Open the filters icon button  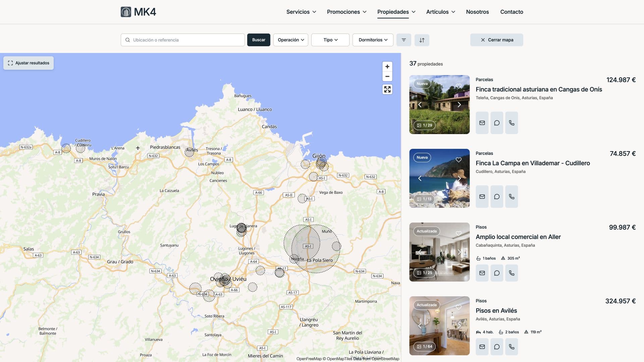pyautogui.click(x=404, y=40)
